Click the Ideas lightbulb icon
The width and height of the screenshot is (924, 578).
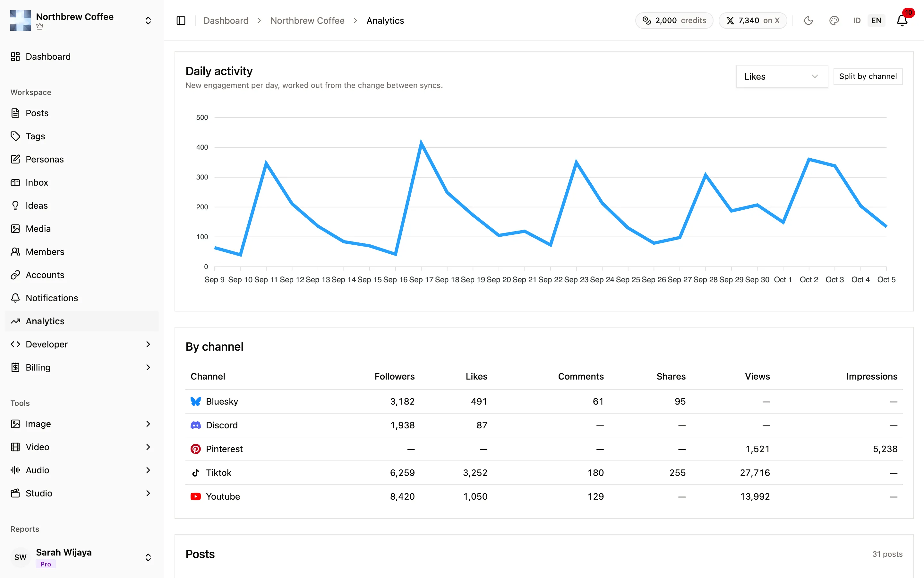tap(15, 206)
